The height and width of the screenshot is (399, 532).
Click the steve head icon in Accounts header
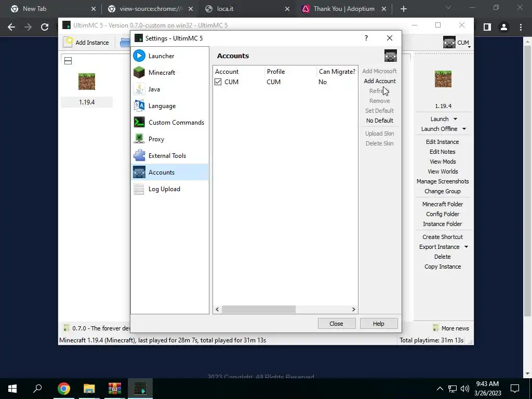(391, 56)
